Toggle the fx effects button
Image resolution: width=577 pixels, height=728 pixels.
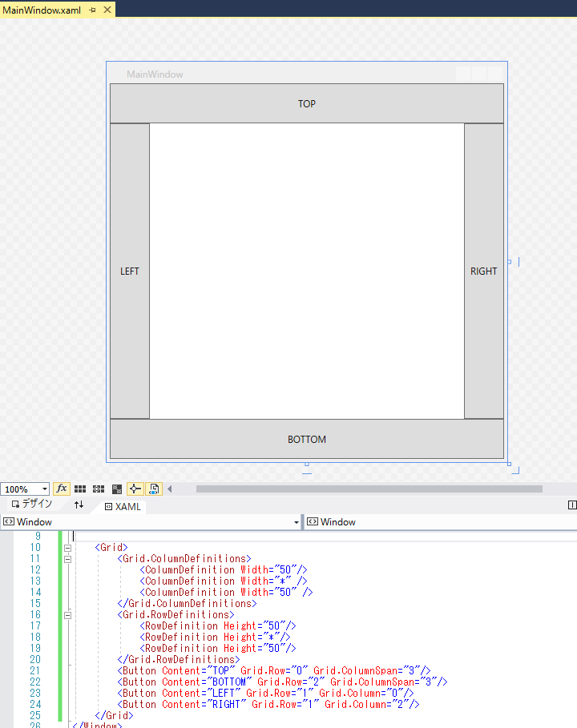pyautogui.click(x=62, y=489)
